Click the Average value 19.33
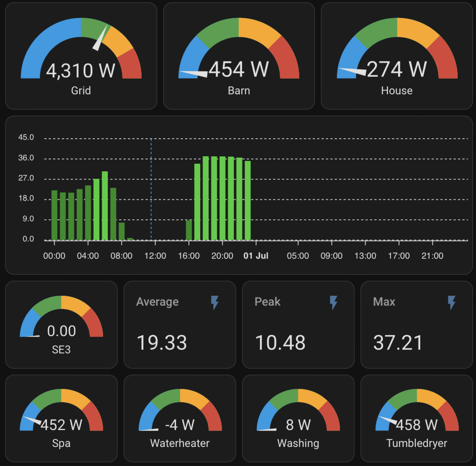The image size is (476, 466). 162,343
